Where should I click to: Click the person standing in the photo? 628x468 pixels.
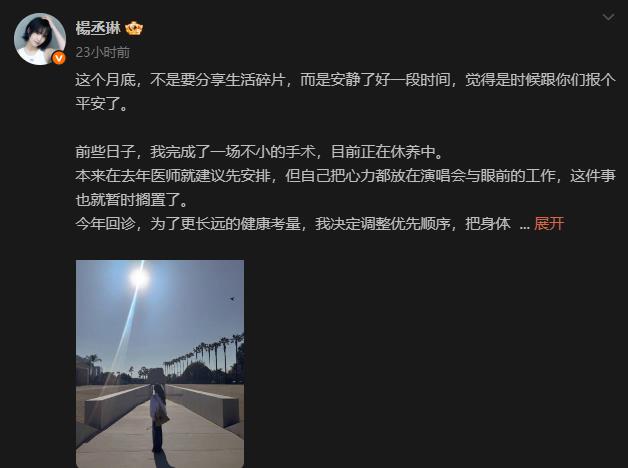pos(158,418)
